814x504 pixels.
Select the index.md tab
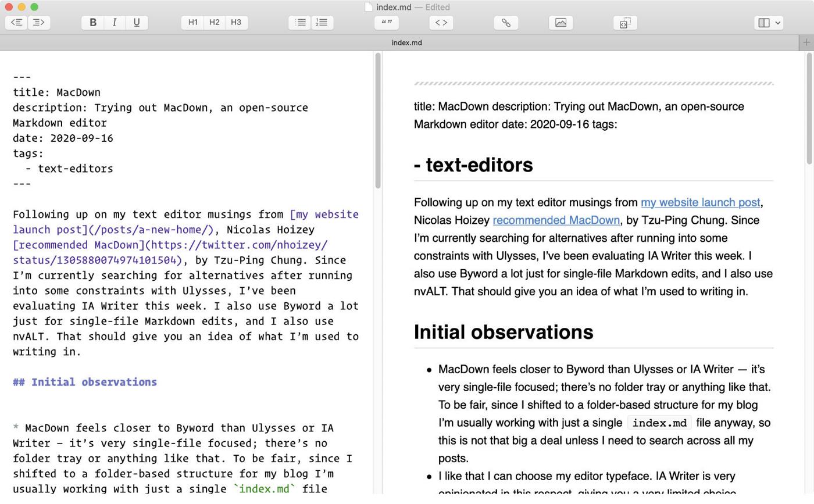tap(406, 42)
